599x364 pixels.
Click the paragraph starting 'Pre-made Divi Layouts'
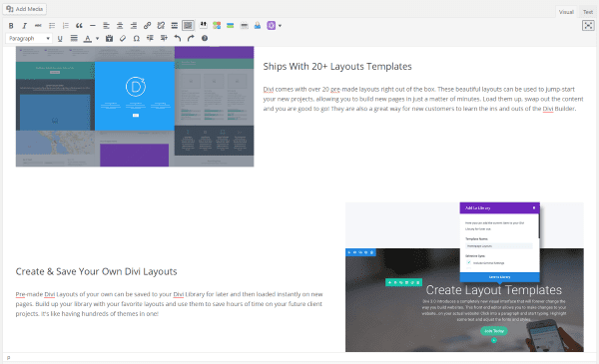click(x=170, y=304)
